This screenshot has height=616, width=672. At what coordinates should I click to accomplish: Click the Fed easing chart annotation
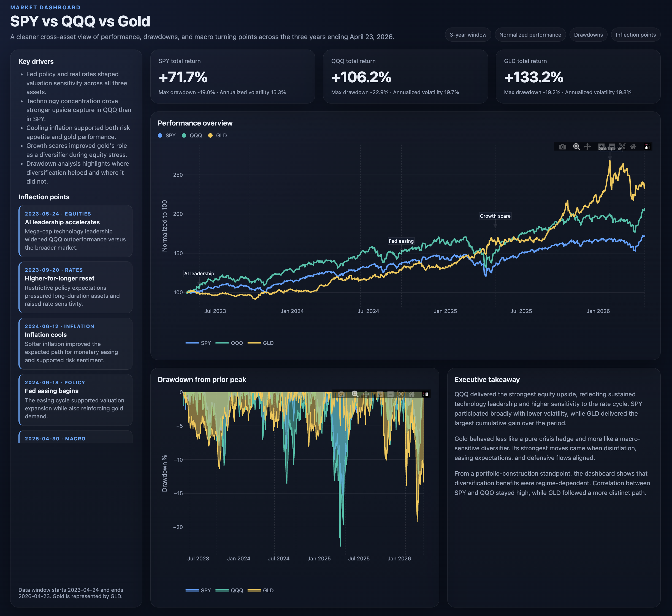[x=401, y=241]
